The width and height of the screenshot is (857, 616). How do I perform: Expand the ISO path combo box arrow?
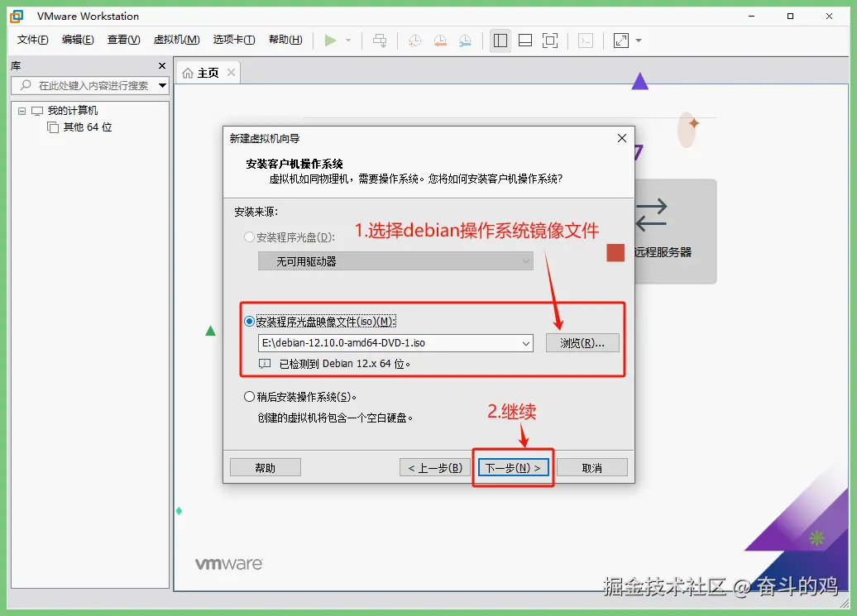526,343
